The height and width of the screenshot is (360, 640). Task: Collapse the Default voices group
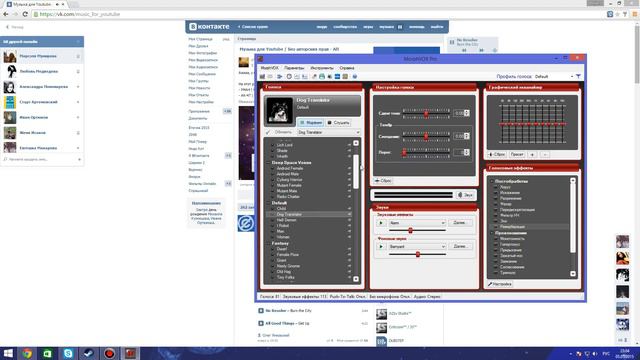[269, 203]
